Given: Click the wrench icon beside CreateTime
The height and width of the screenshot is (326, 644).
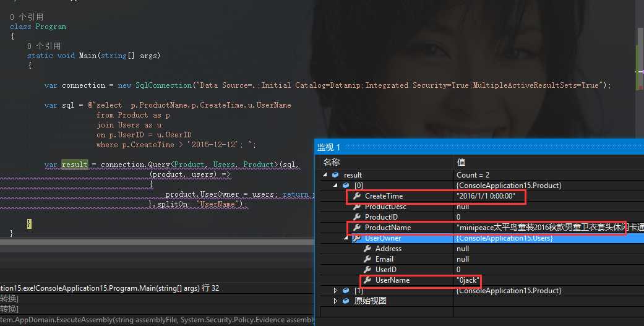Looking at the screenshot, I should click(356, 196).
